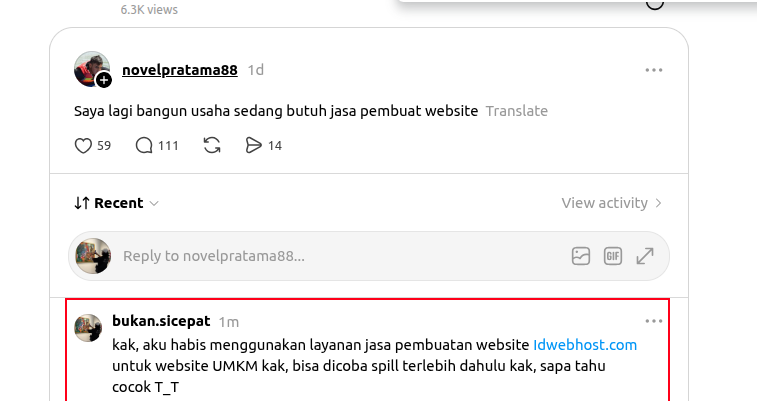Click your avatar in the reply composer

tap(93, 256)
